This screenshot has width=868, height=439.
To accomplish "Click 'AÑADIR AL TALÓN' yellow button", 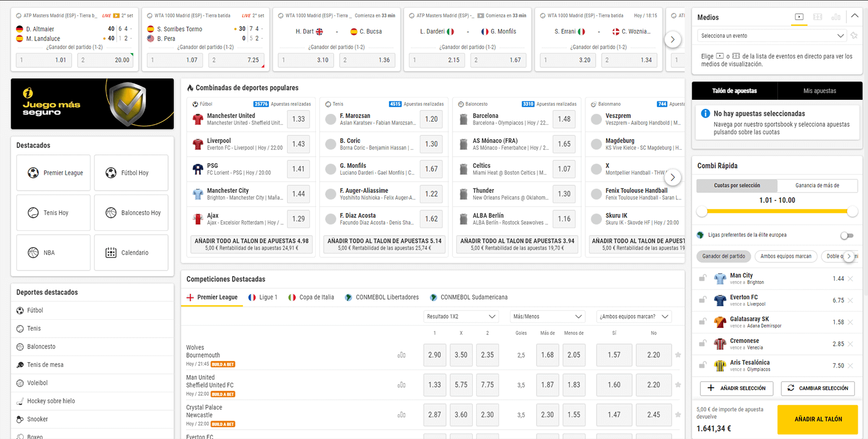I will (x=818, y=419).
